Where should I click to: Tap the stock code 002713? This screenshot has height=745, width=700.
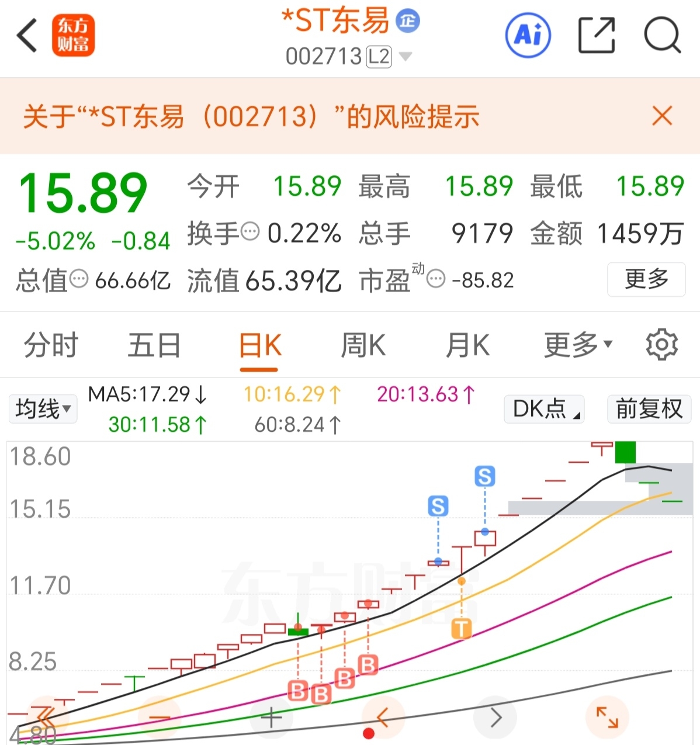point(324,57)
